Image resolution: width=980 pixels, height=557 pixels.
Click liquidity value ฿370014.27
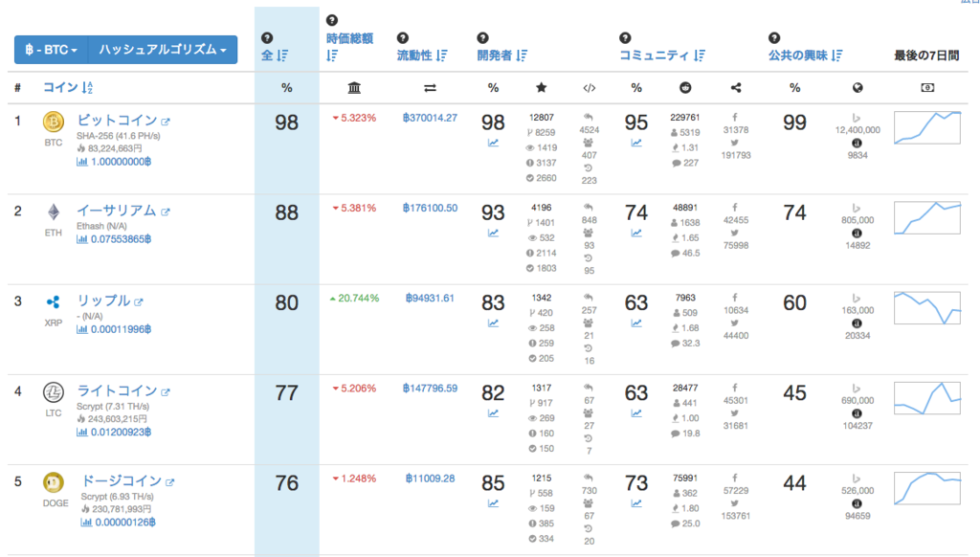click(430, 118)
